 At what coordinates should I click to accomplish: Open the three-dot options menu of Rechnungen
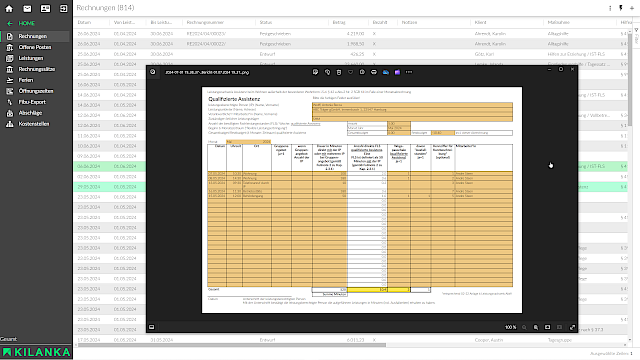(x=610, y=8)
